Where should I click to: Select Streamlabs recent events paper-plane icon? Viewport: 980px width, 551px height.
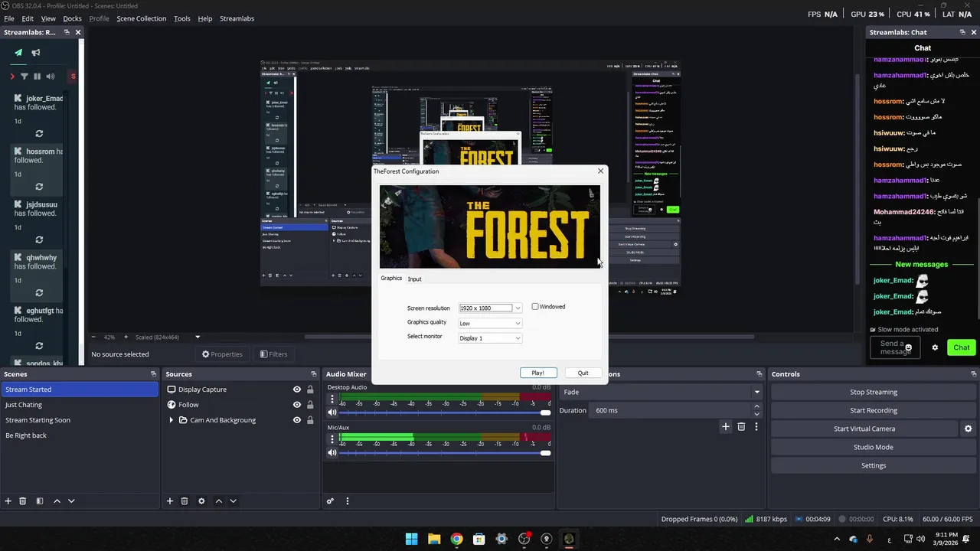tap(18, 53)
